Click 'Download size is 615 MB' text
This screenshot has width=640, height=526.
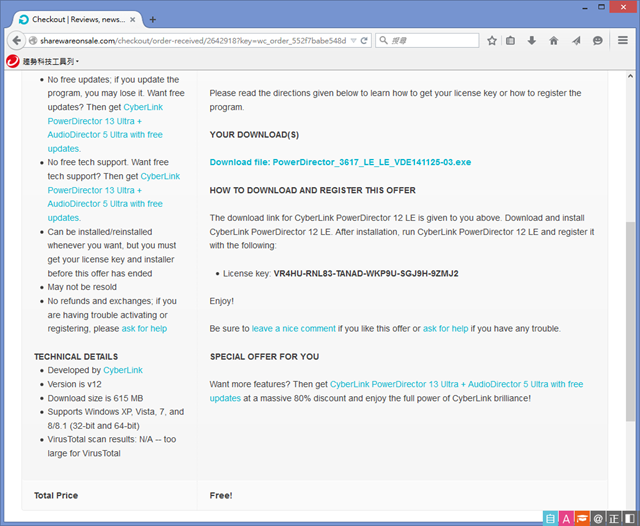(95, 398)
